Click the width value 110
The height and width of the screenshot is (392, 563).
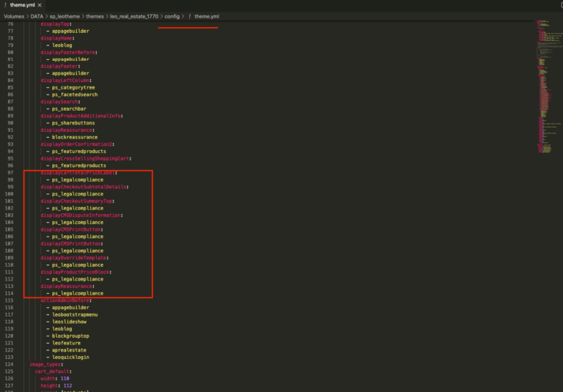(65, 378)
